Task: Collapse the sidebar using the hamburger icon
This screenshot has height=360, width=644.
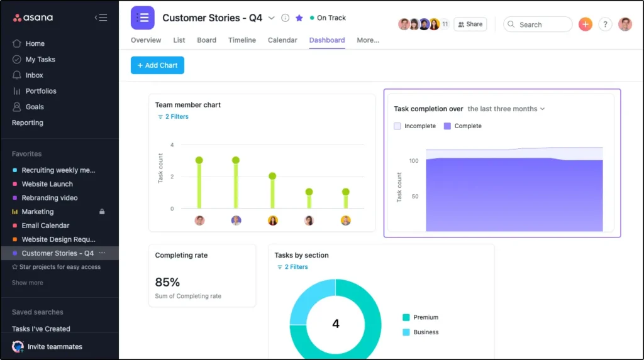Action: tap(101, 18)
